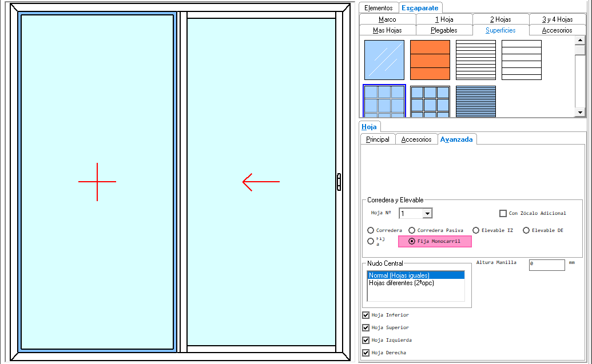Select the glass with solid grid bars icon
The height and width of the screenshot is (364, 592).
pos(430,102)
